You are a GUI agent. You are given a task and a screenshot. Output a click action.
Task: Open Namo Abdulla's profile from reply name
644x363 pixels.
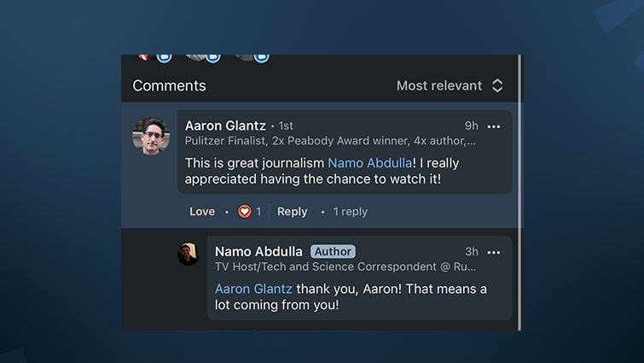click(258, 251)
